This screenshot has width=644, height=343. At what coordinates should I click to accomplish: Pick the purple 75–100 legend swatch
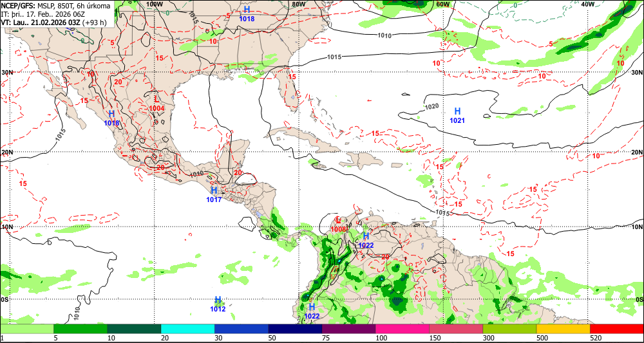pyautogui.click(x=348, y=329)
